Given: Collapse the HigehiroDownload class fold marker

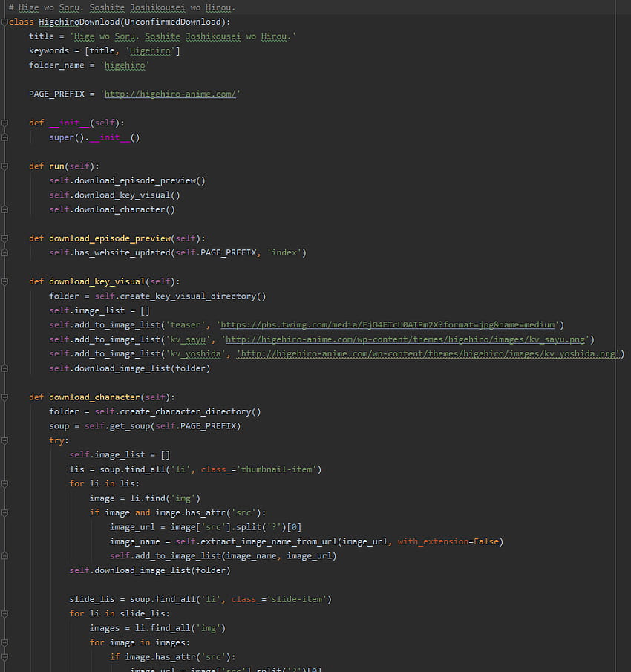Looking at the screenshot, I should [x=4, y=22].
